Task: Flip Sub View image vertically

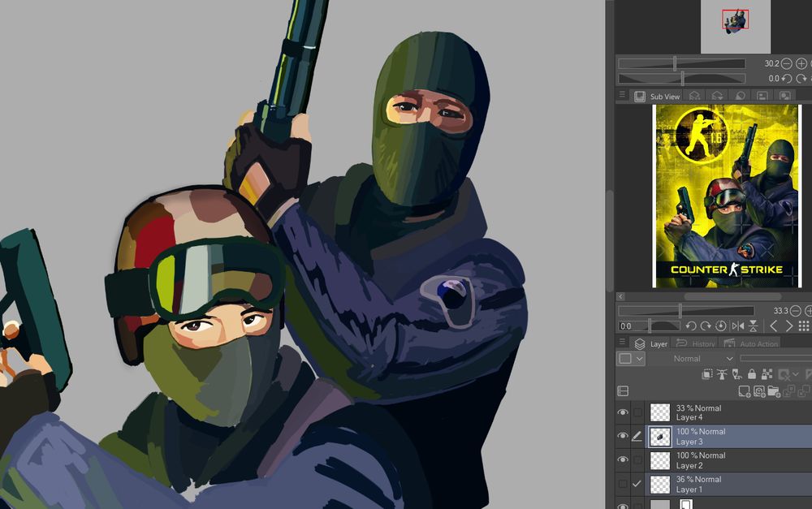Action: click(753, 326)
